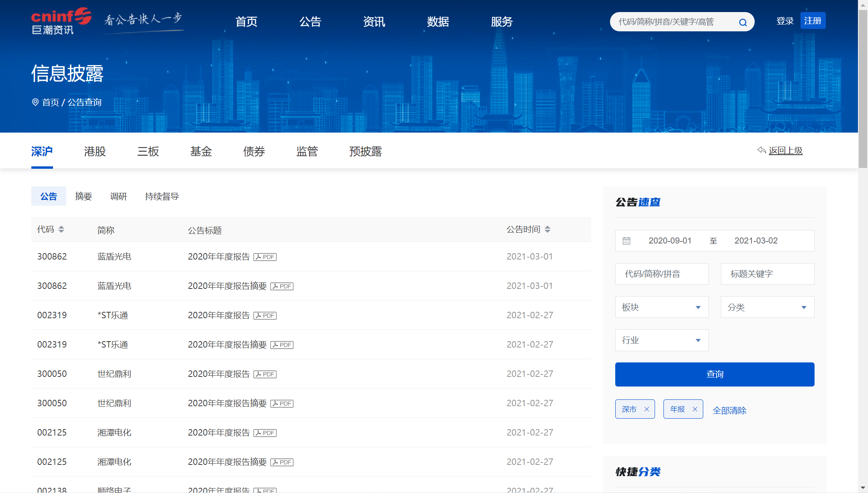This screenshot has height=493, width=868.
Task: Switch to the 港股 tab
Action: click(x=95, y=151)
